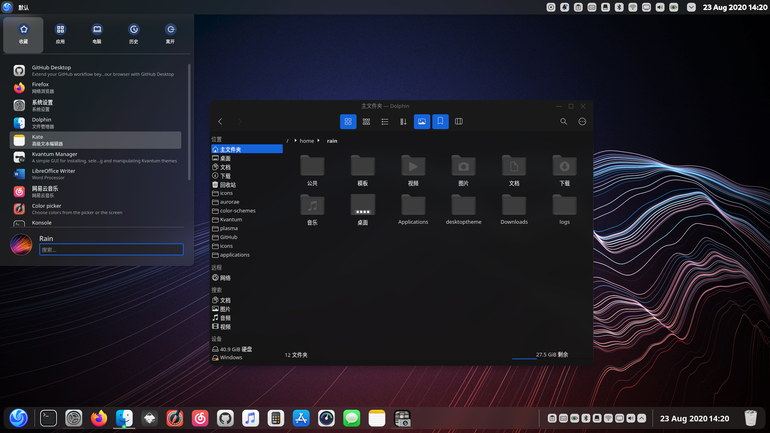
Task: Switch Dolphin to icons view mode
Action: click(348, 121)
